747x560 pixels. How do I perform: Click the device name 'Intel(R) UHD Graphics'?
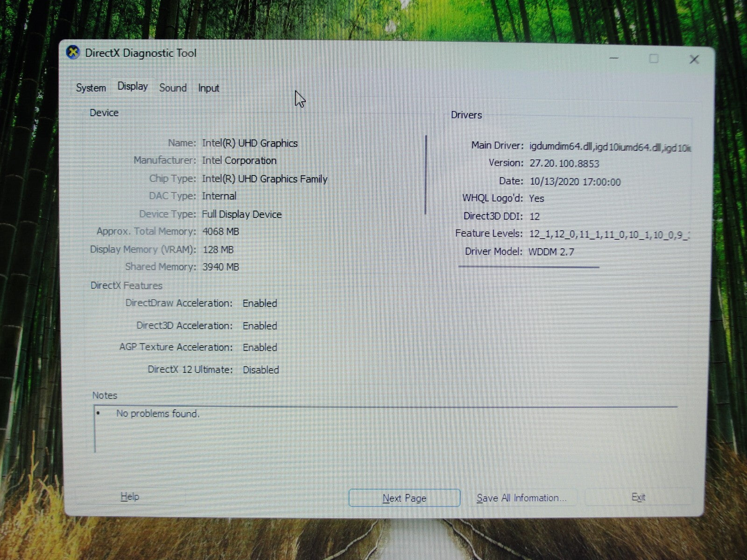(250, 143)
